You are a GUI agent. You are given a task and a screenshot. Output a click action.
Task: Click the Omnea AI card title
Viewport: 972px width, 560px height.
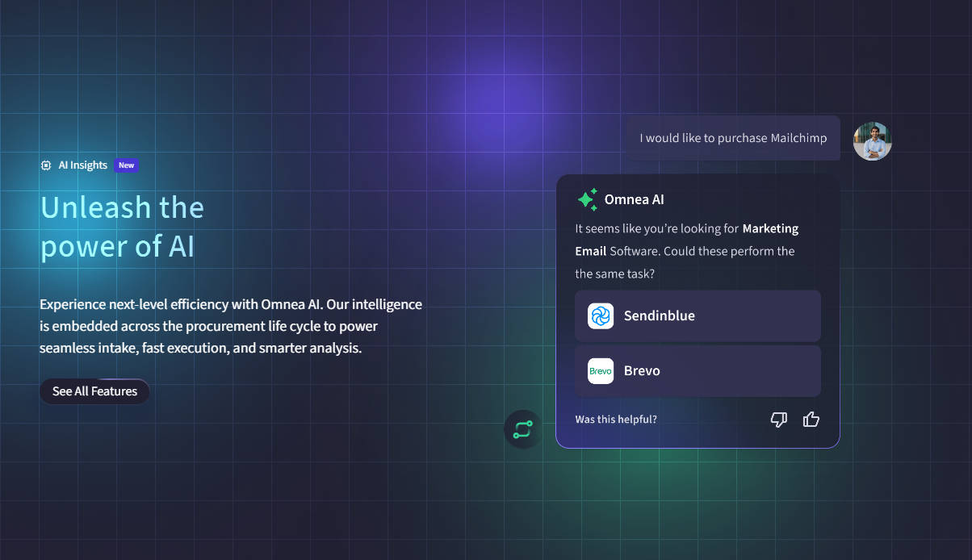tap(634, 199)
